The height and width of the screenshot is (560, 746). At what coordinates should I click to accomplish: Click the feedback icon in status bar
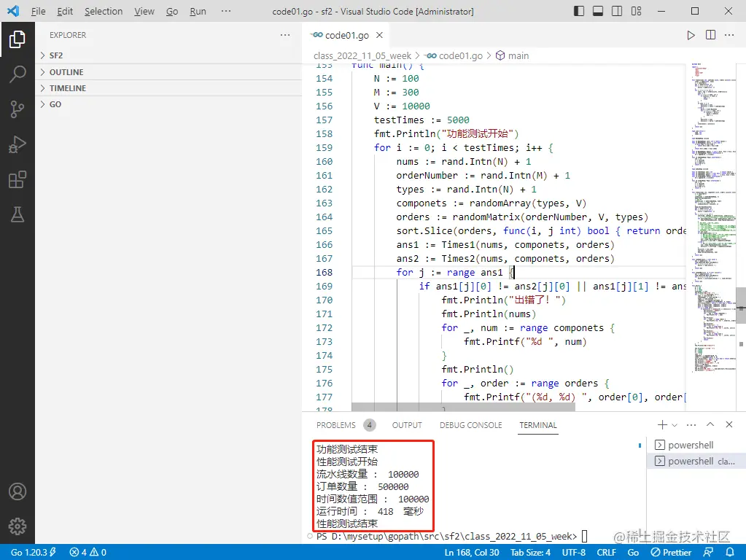tap(708, 553)
